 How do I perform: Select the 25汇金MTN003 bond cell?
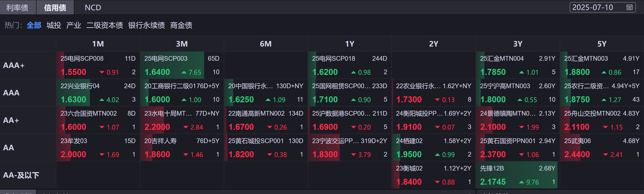[602, 65]
